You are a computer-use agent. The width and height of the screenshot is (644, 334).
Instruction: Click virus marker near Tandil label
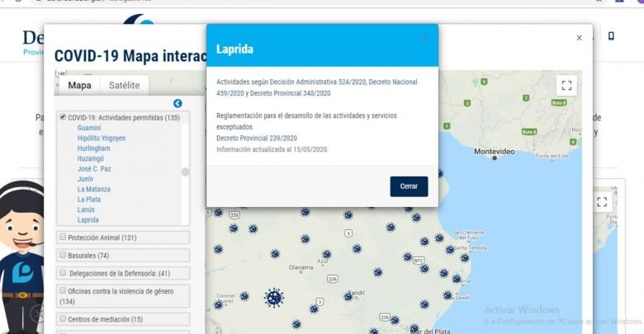click(x=348, y=297)
